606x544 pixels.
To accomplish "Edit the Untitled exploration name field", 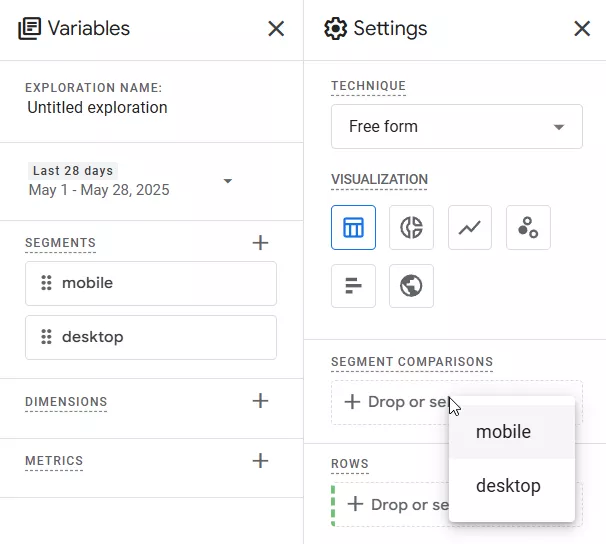I will click(97, 107).
